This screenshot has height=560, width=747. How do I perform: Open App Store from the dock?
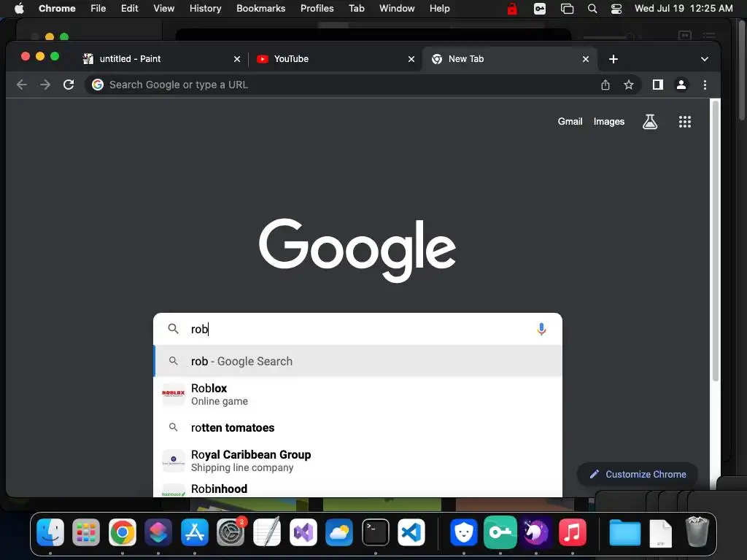coord(194,532)
